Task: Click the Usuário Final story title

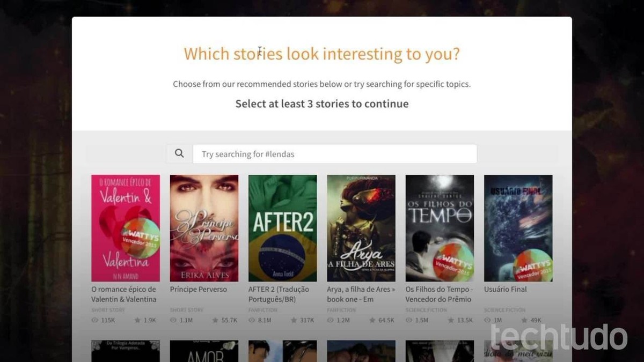Action: [x=505, y=289]
